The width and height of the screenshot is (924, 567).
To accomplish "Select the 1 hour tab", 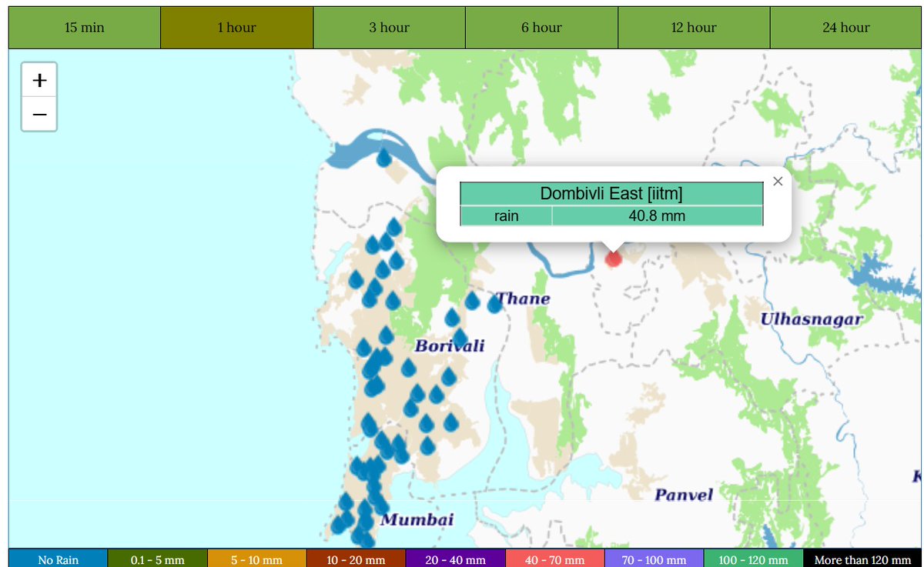I will click(x=236, y=28).
